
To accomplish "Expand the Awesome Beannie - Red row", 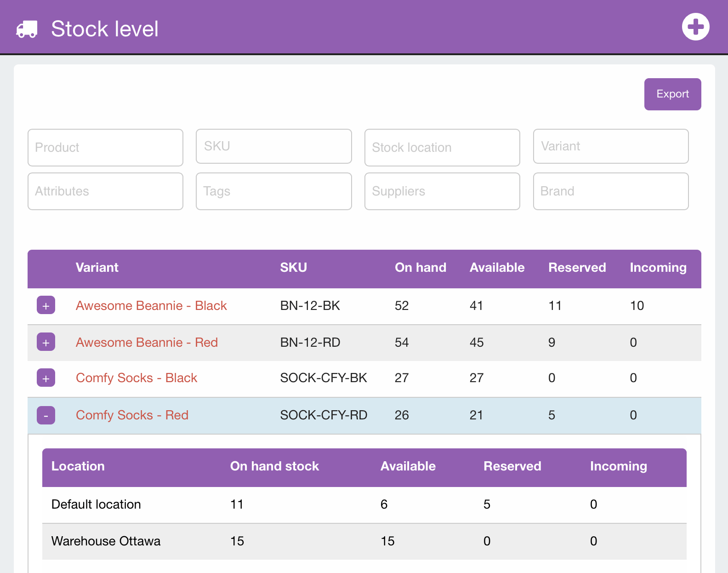I will pos(46,342).
